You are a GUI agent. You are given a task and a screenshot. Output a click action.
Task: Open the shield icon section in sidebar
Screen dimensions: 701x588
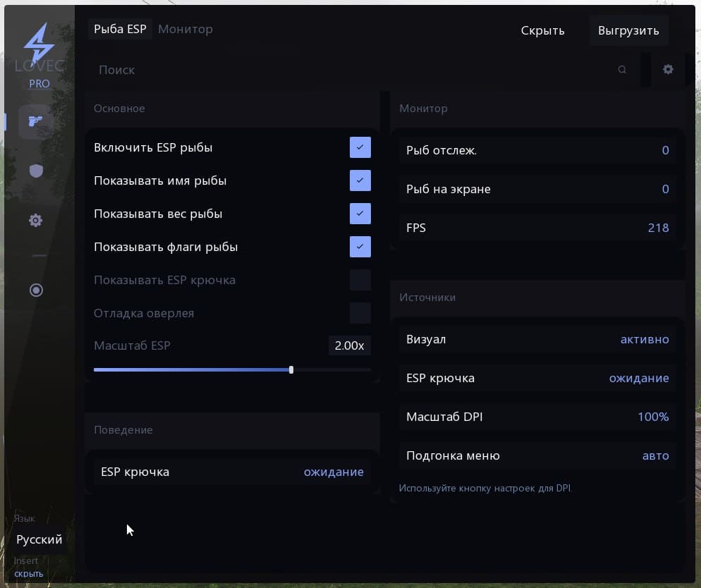pos(36,171)
